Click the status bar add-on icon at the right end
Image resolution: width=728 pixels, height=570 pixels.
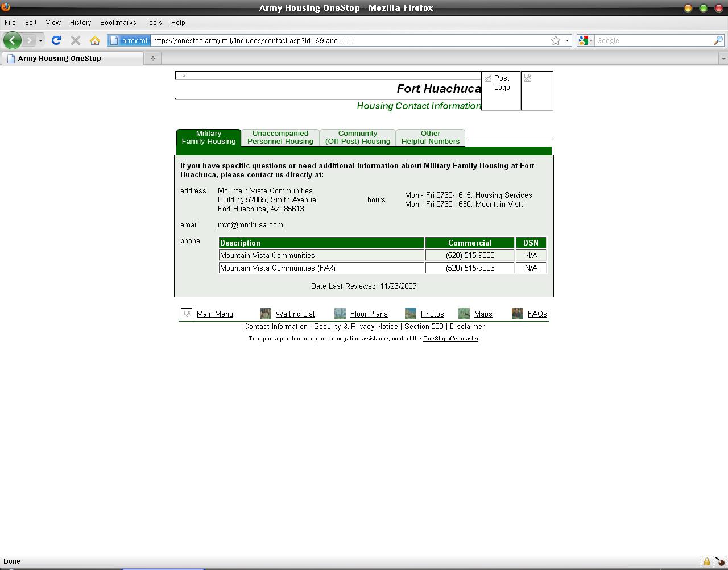point(719,561)
